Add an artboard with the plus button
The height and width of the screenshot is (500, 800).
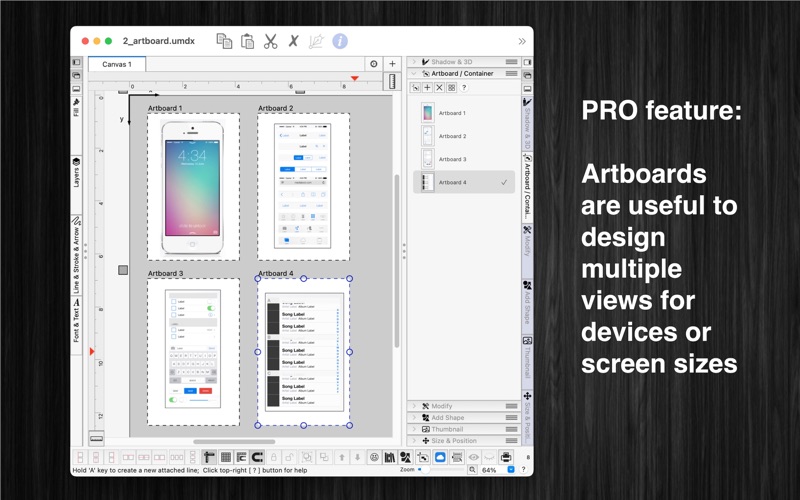click(428, 88)
